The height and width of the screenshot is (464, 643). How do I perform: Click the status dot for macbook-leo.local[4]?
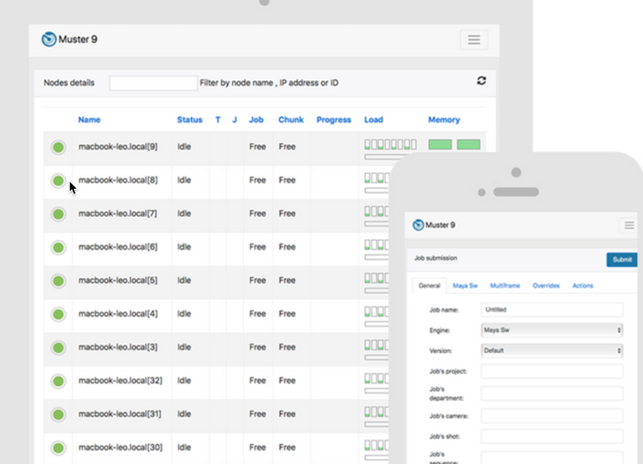click(58, 314)
